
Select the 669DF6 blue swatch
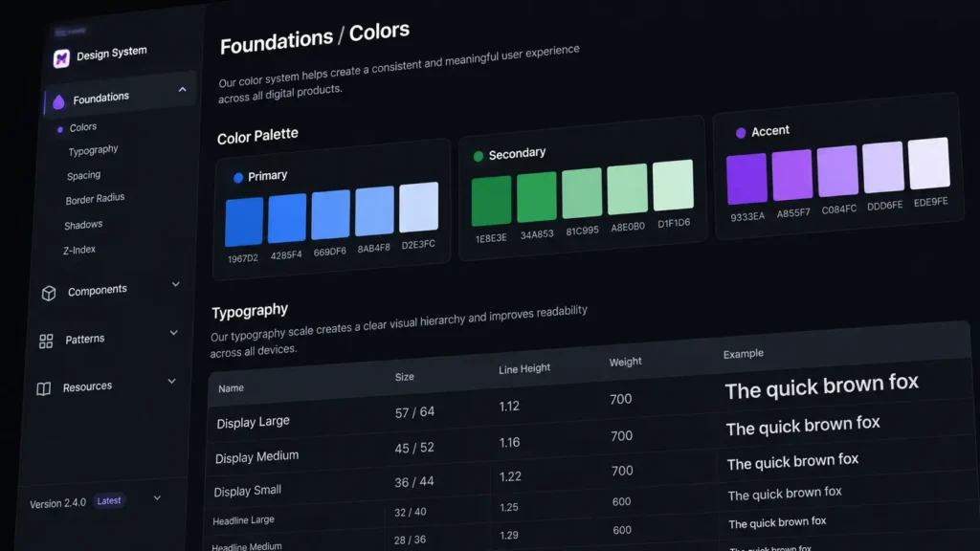330,214
